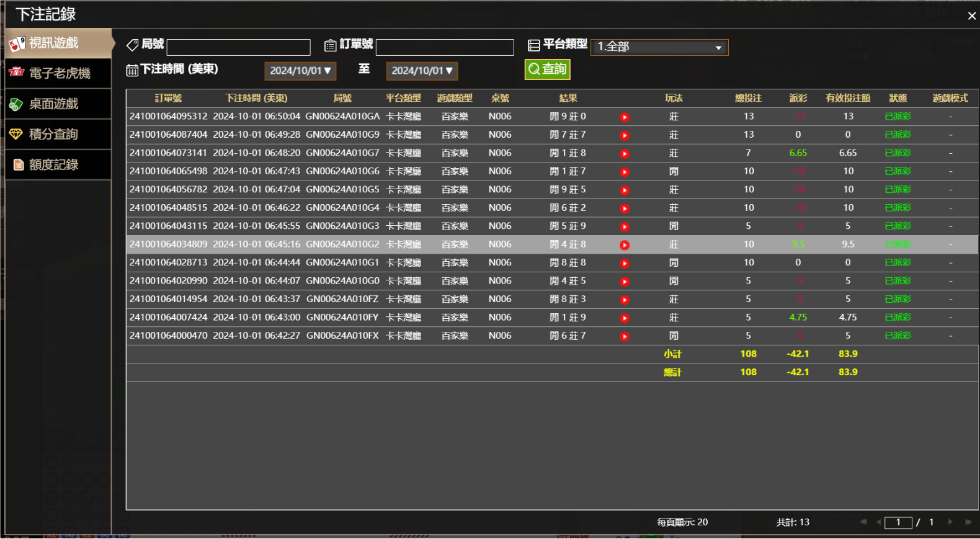The image size is (980, 539).
Task: Expand the 平台類型 dropdown
Action: (x=659, y=47)
